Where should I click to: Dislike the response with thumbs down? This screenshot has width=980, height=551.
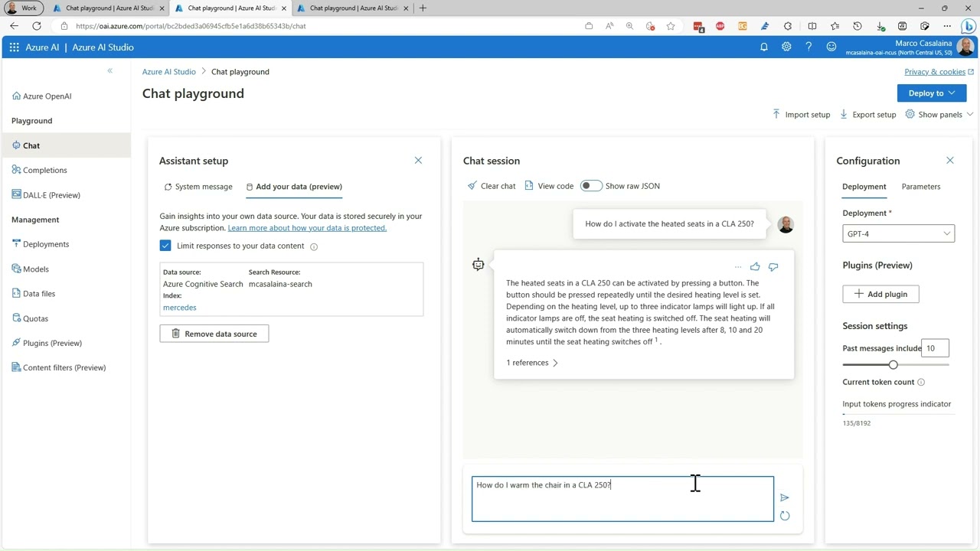773,266
